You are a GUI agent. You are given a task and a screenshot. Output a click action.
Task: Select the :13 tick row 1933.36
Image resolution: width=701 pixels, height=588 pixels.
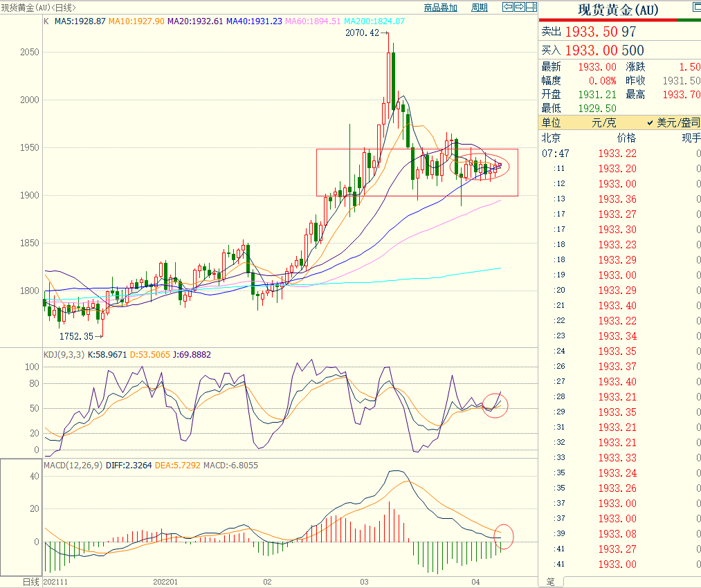click(619, 199)
